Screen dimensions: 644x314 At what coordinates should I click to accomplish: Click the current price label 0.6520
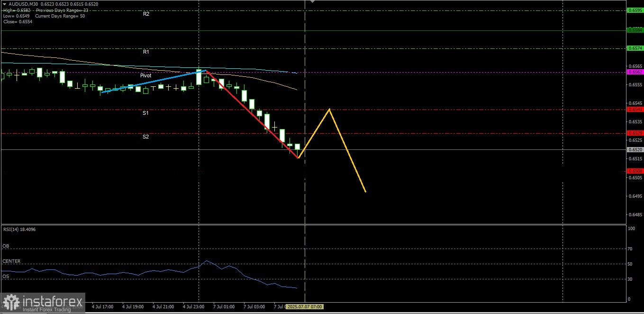[635, 149]
